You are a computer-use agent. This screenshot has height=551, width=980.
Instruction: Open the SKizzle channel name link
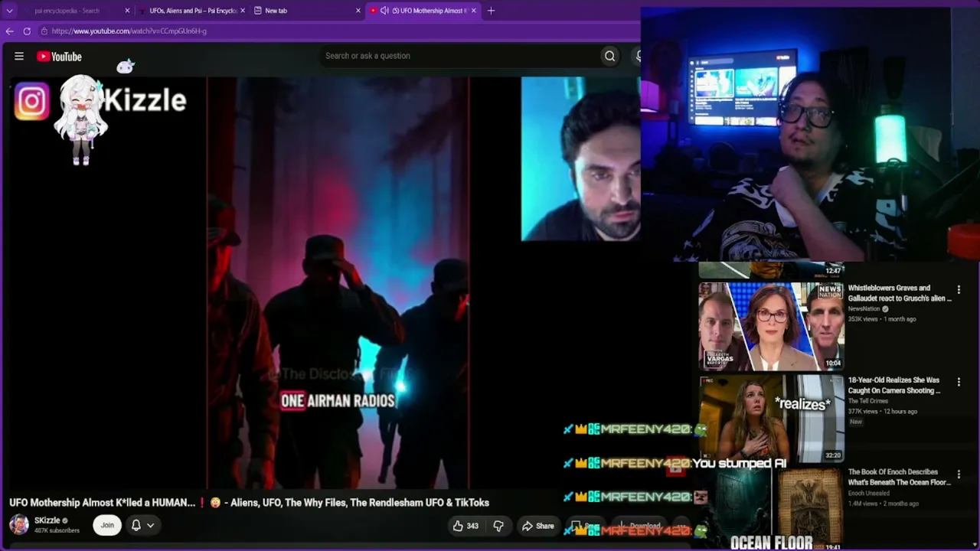click(47, 520)
